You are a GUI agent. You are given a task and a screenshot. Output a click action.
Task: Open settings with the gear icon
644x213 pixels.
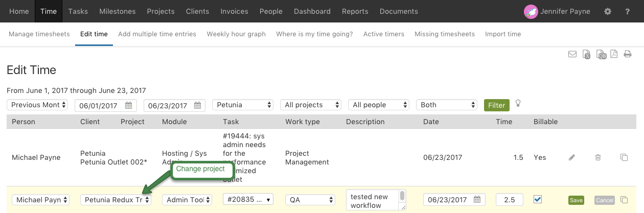point(608,11)
